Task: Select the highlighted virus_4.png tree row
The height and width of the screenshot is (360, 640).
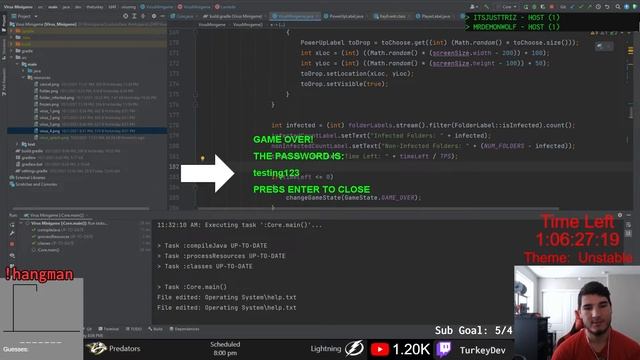Action: point(87,131)
